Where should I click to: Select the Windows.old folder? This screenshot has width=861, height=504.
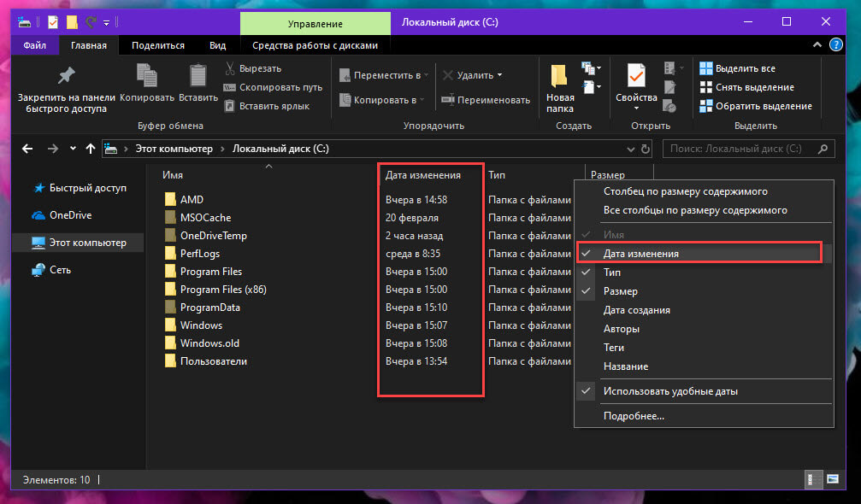(209, 343)
